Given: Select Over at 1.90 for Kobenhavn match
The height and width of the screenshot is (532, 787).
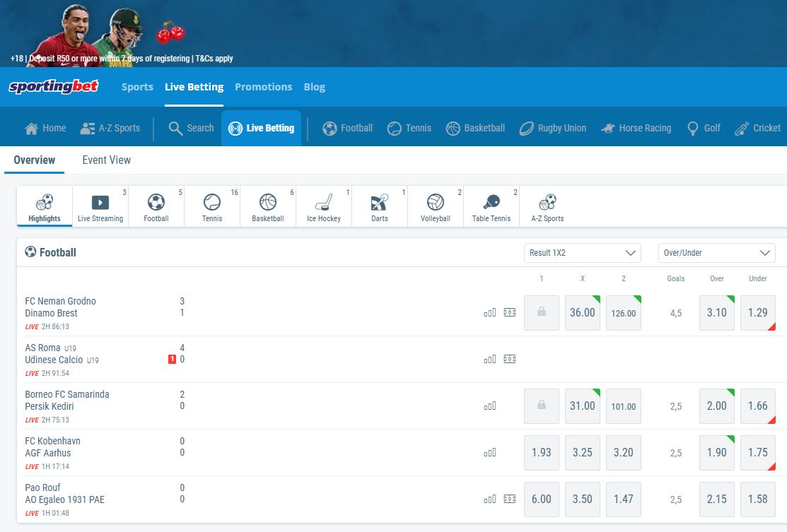Looking at the screenshot, I should click(x=717, y=453).
